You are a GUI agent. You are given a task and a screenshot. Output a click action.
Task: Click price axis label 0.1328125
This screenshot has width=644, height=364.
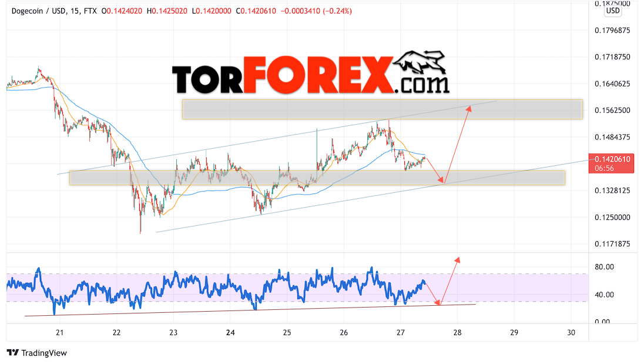[612, 191]
